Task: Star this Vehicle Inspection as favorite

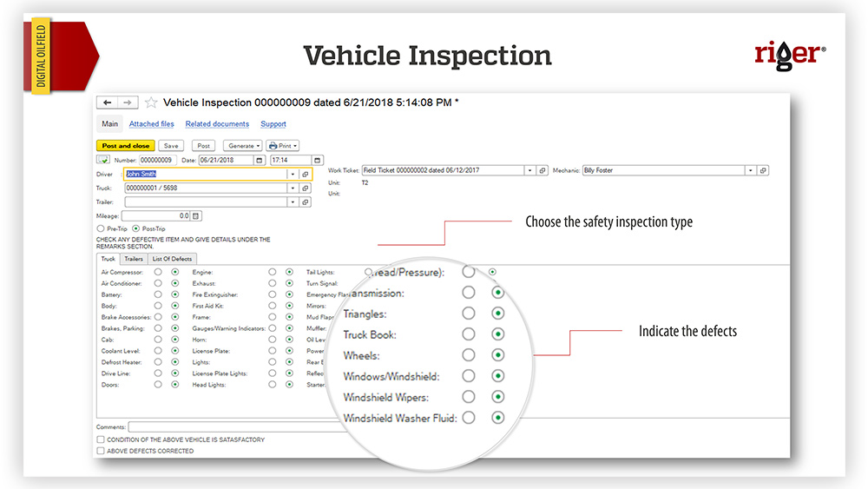Action: [152, 102]
